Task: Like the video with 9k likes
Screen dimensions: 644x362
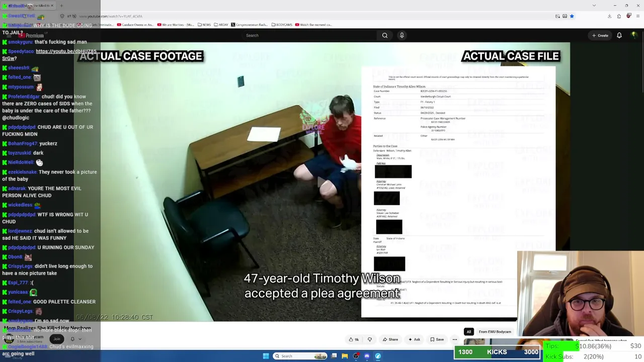Action: [354, 339]
